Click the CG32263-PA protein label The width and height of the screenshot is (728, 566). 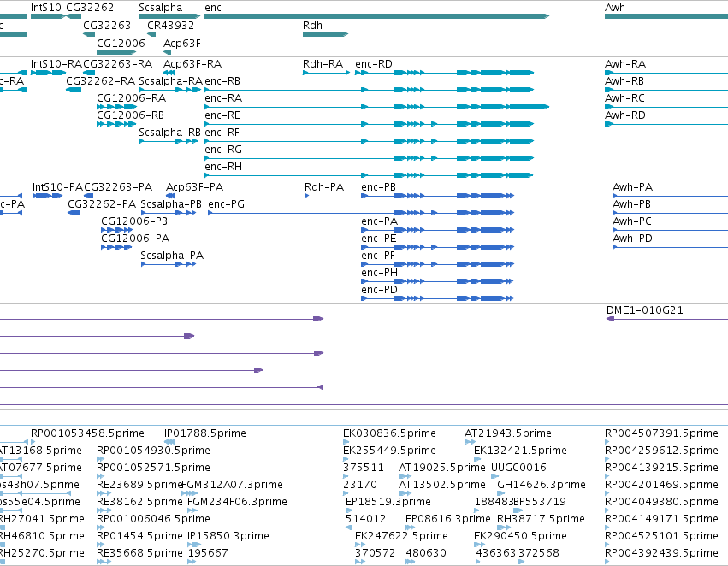pyautogui.click(x=118, y=187)
